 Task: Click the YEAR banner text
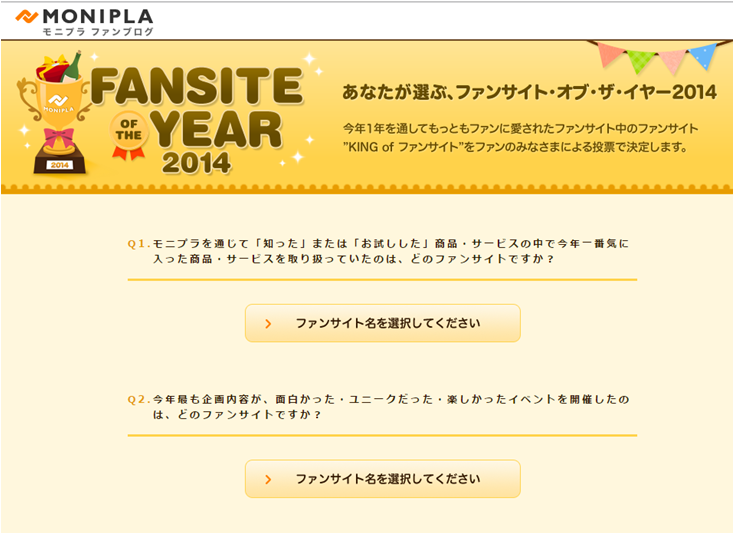(x=216, y=130)
